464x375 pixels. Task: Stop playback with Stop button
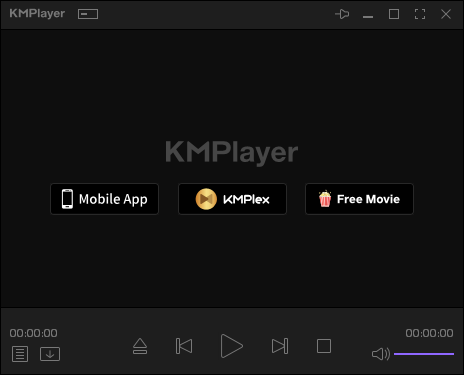point(324,346)
